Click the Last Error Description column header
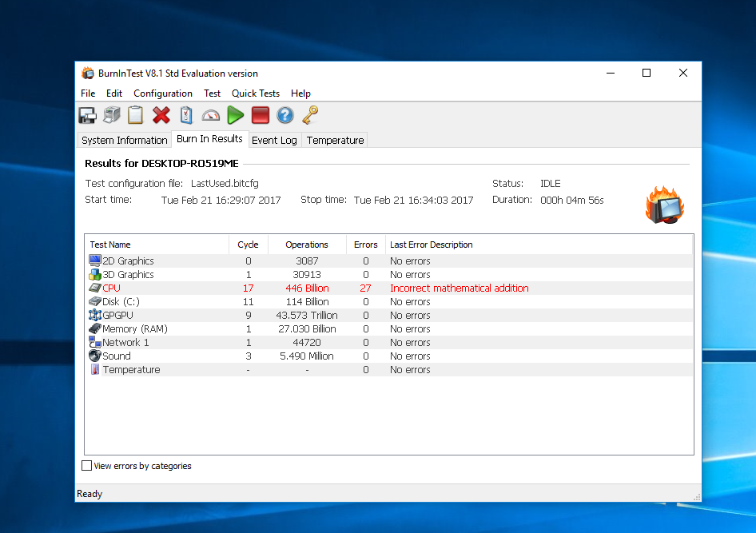The width and height of the screenshot is (756, 533). pos(539,245)
